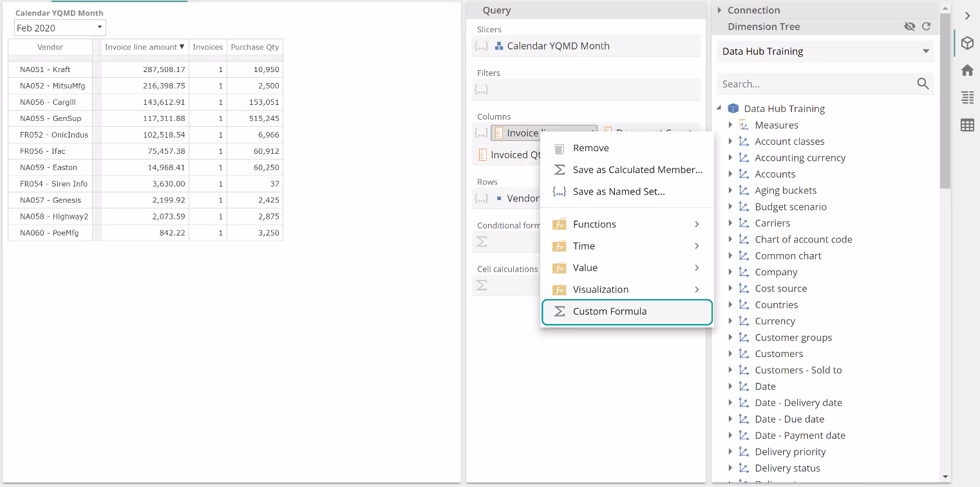Click the Cell calculations sigma icon
The image size is (980, 487).
pyautogui.click(x=482, y=285)
